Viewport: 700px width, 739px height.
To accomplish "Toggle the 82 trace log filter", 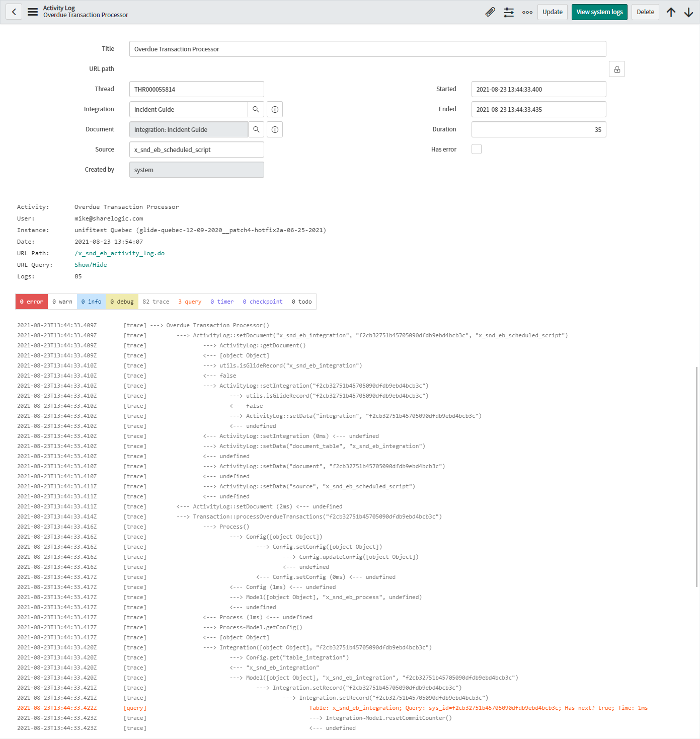I will coord(155,302).
